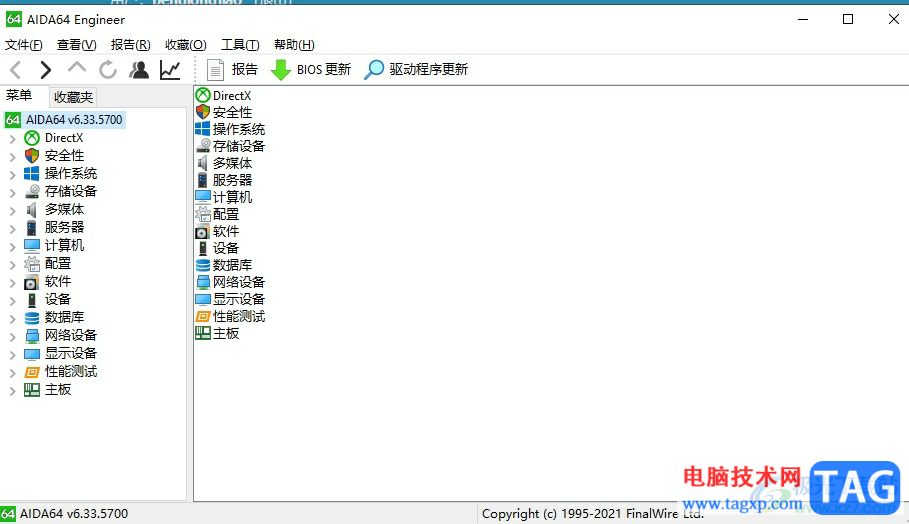Click server tower icon in right pane

(x=202, y=180)
